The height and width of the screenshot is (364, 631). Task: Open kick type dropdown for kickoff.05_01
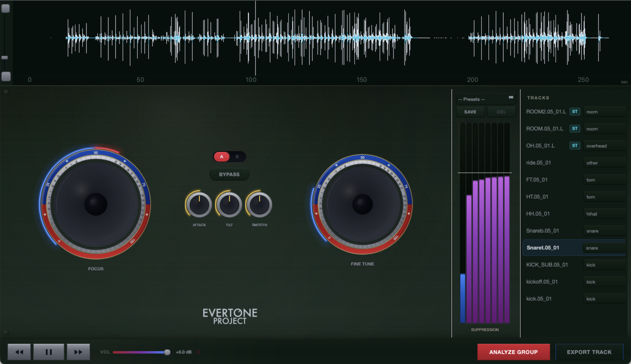604,282
